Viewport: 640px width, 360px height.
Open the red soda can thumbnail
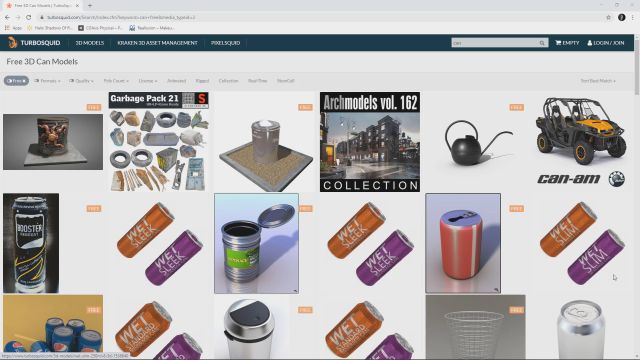point(463,243)
